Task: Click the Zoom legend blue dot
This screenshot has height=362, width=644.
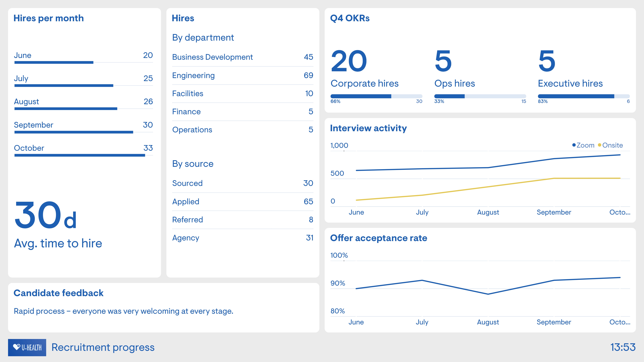Action: [574, 145]
